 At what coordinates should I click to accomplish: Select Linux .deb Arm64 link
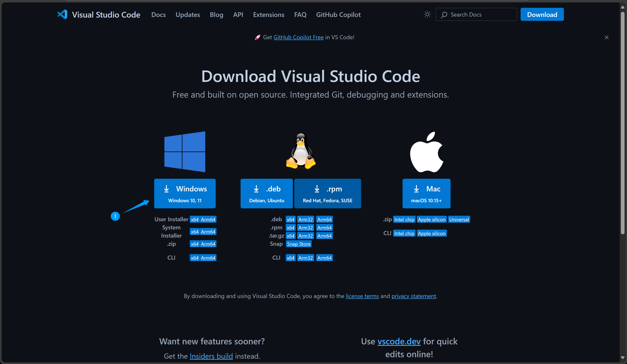(325, 219)
